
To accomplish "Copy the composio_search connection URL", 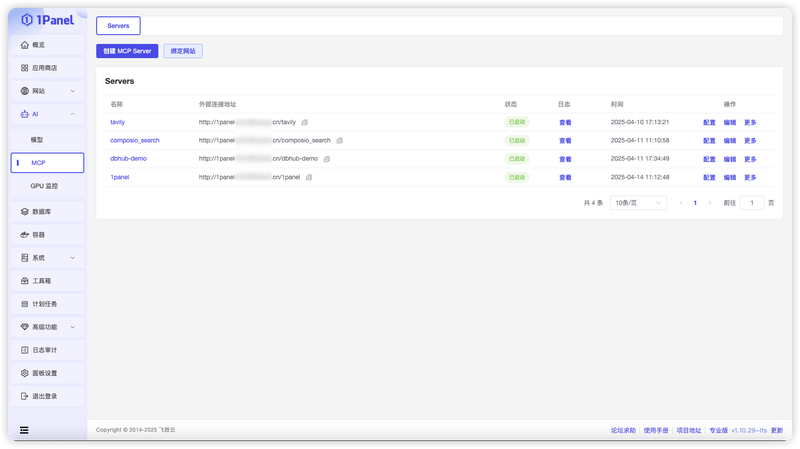I will pyautogui.click(x=339, y=141).
